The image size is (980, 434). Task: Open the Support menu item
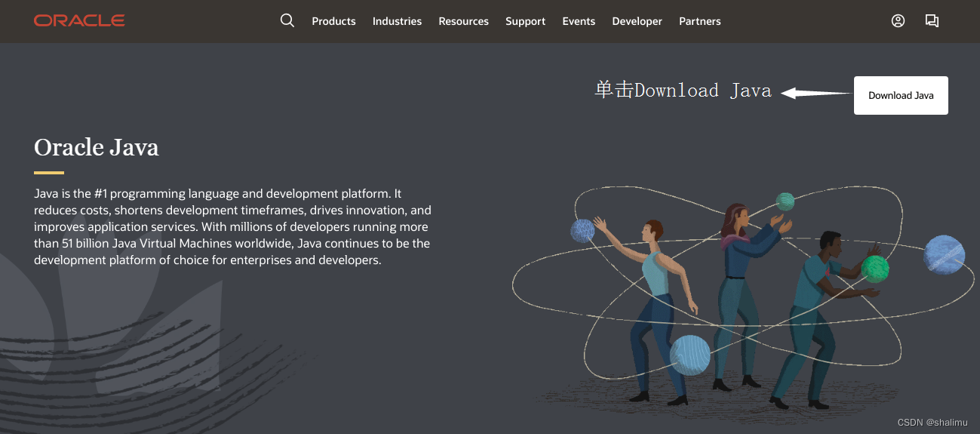(525, 21)
